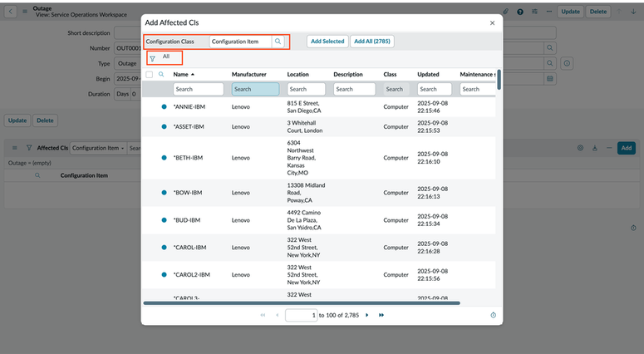Click the *CAROL2-IBM name cell
The height and width of the screenshot is (354, 644).
tap(191, 275)
